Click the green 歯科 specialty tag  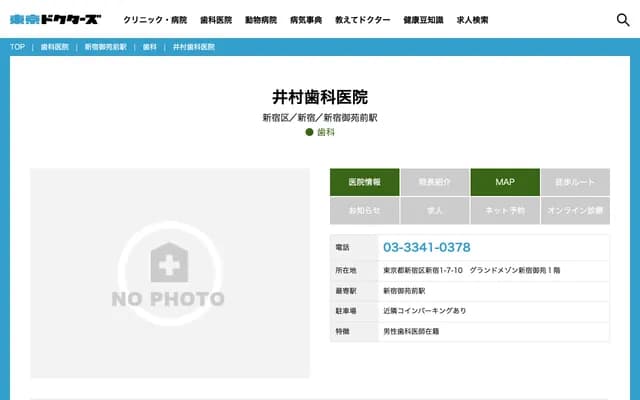[x=320, y=132]
